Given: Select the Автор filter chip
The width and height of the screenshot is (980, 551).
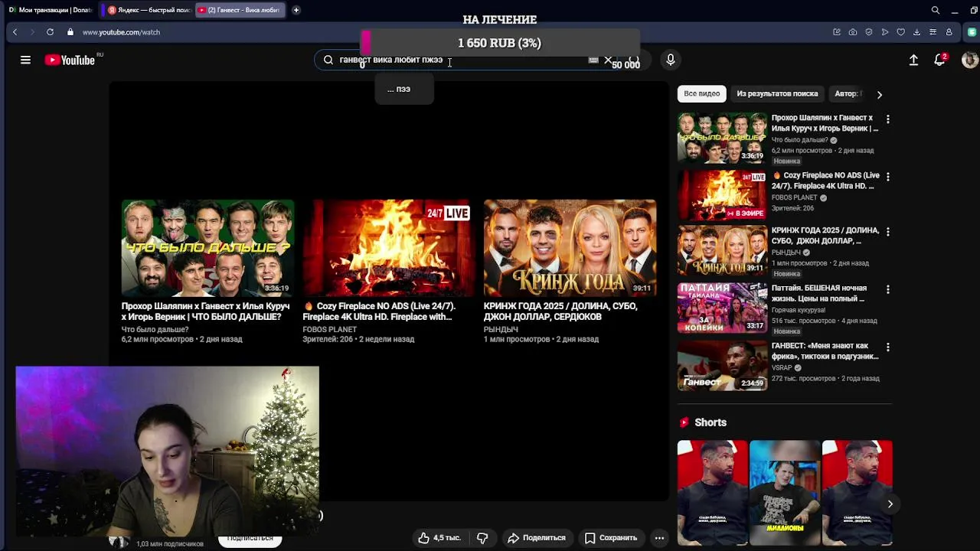Looking at the screenshot, I should (x=848, y=93).
